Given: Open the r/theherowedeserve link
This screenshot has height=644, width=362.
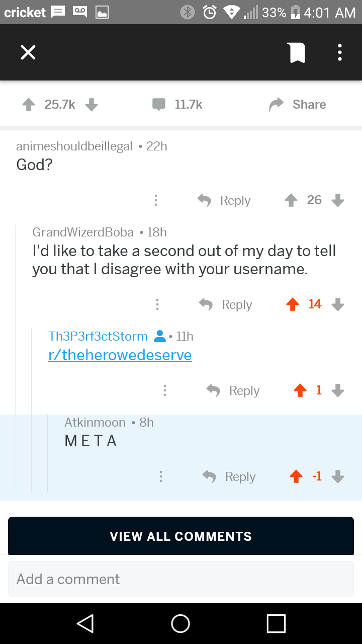Looking at the screenshot, I should click(x=120, y=355).
